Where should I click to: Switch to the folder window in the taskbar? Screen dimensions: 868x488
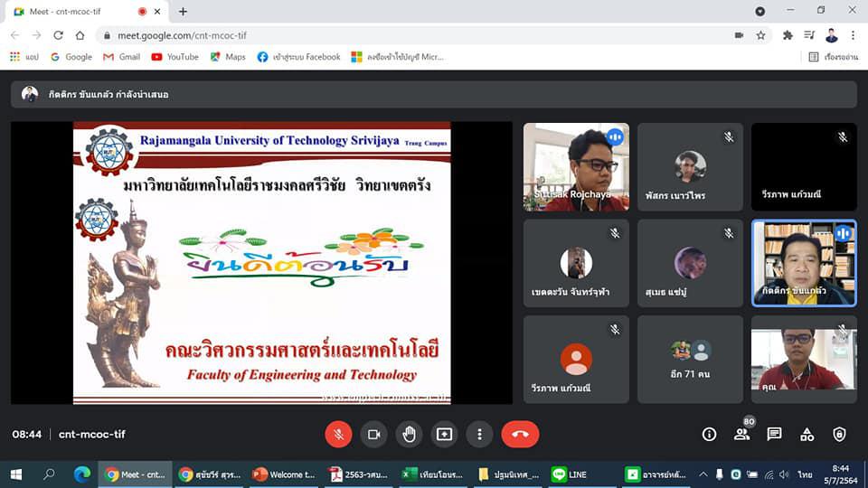pyautogui.click(x=508, y=474)
